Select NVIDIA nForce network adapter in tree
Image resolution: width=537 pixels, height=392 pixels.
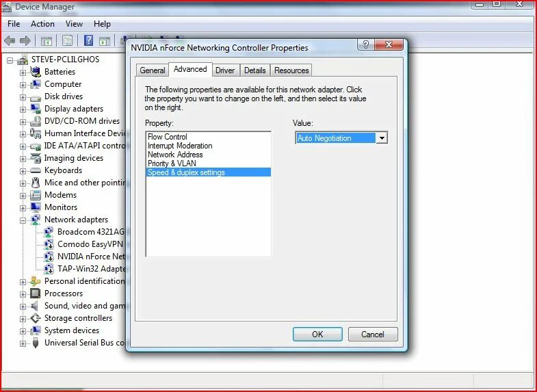(x=91, y=257)
